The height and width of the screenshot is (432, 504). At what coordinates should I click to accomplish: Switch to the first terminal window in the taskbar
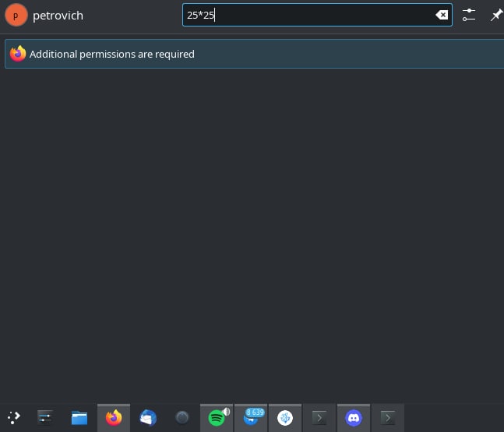click(x=319, y=418)
